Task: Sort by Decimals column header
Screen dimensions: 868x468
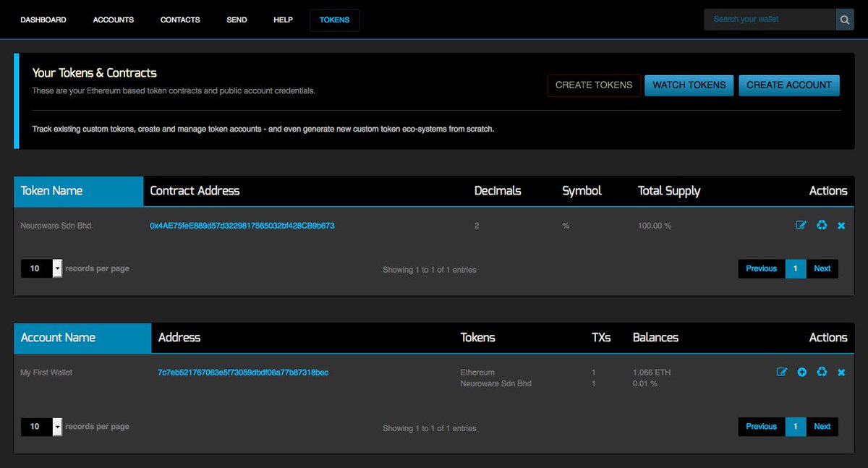Action: [x=498, y=191]
